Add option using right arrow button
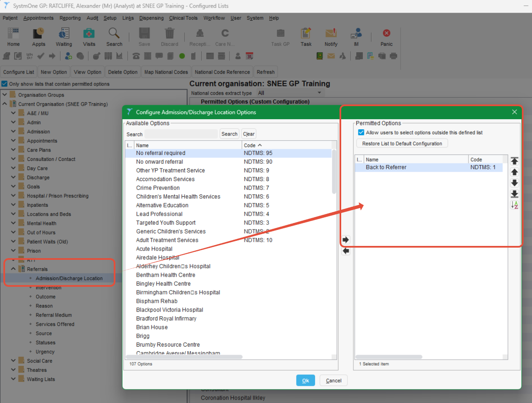 point(346,240)
